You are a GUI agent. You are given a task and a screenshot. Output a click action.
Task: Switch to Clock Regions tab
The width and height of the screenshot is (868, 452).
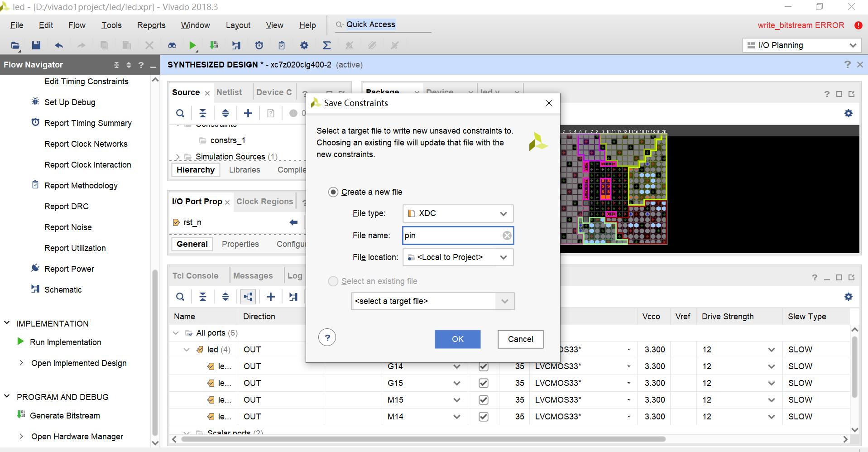[x=265, y=202]
